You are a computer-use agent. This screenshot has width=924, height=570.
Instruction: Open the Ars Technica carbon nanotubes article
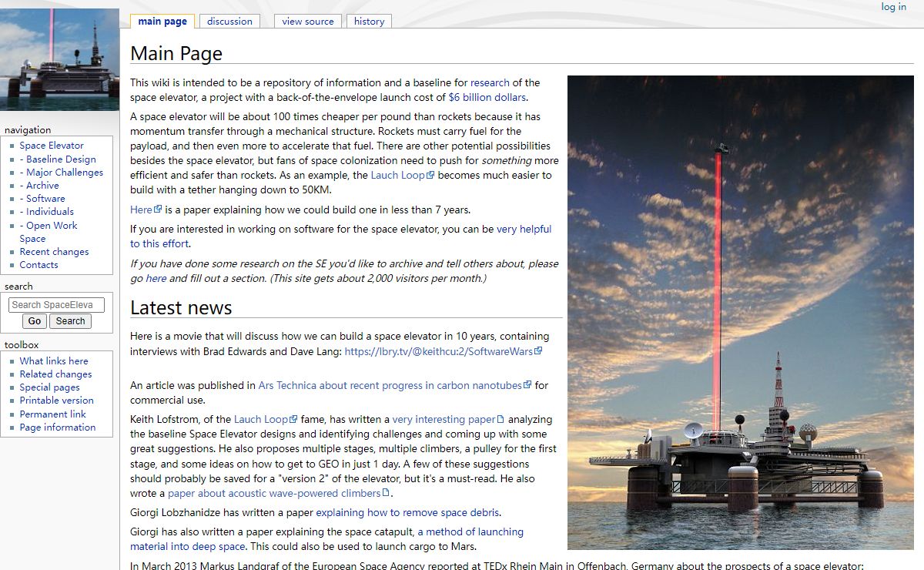(390, 386)
